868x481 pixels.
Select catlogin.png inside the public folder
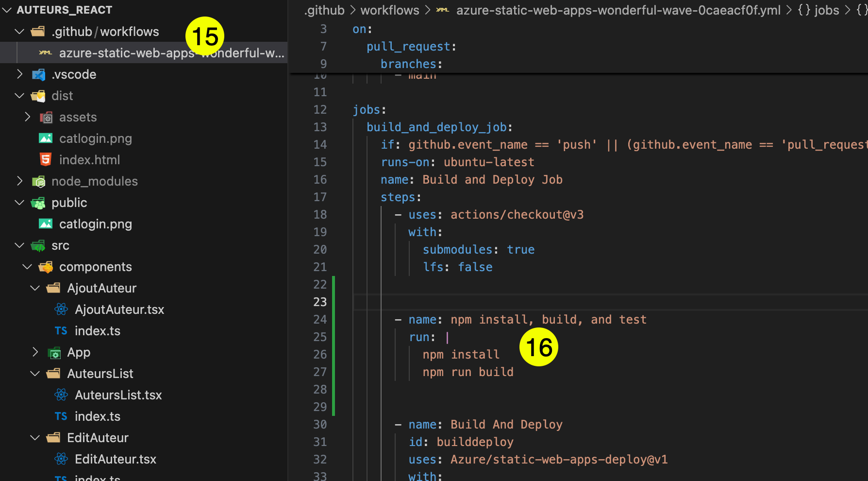[96, 223]
